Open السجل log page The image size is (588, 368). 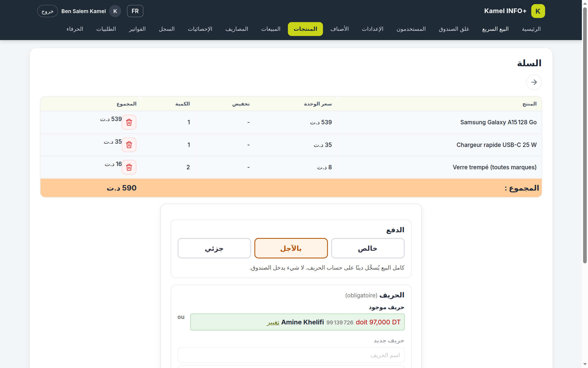coord(167,29)
